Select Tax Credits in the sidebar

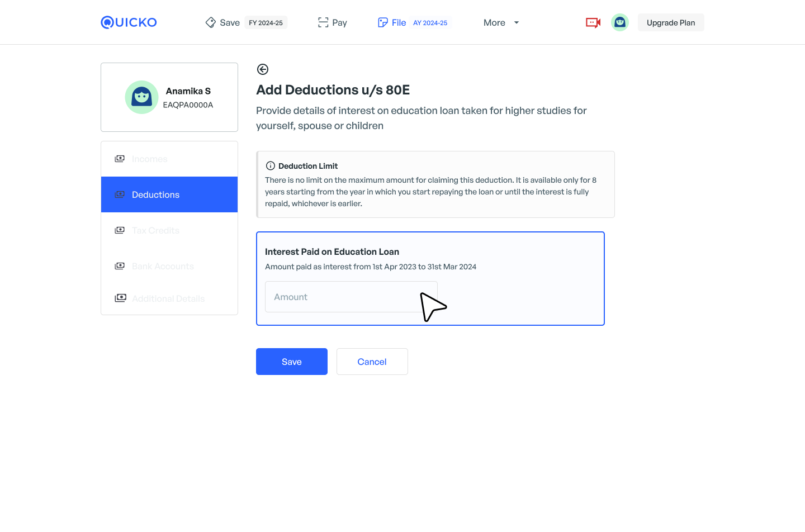(155, 230)
